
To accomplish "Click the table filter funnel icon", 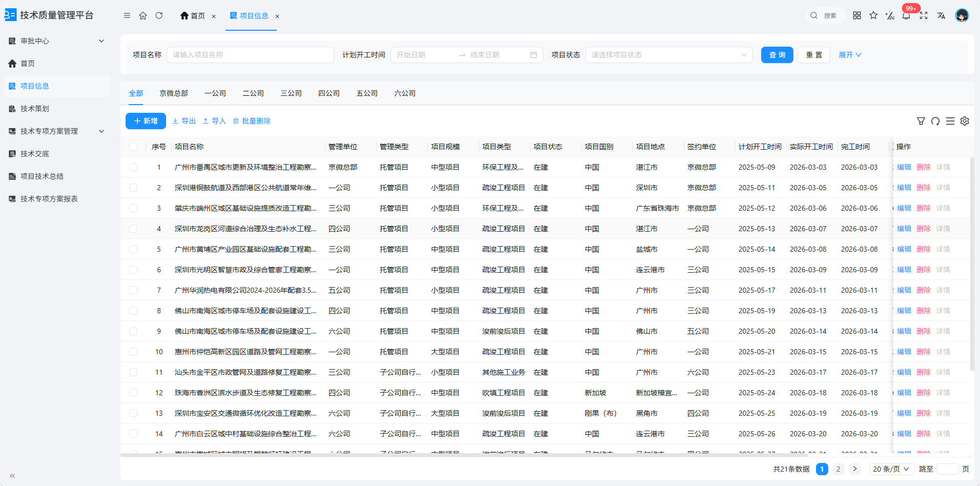I will tap(921, 121).
